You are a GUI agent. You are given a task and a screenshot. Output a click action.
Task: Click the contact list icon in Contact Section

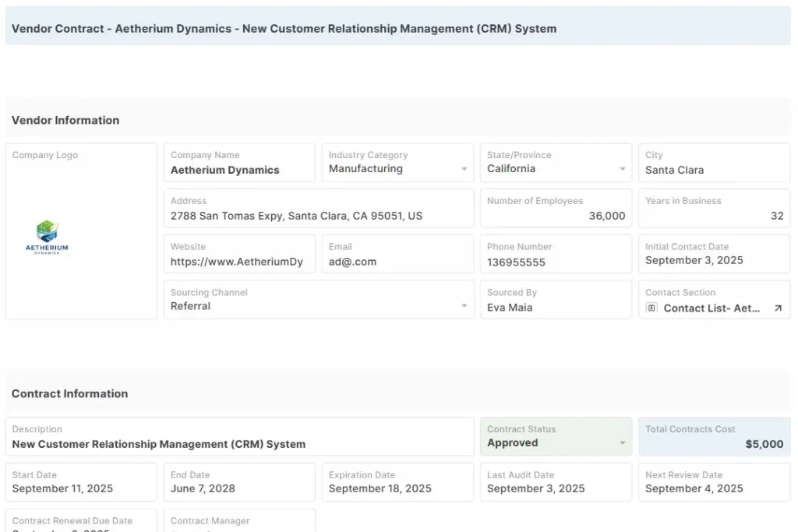click(653, 308)
